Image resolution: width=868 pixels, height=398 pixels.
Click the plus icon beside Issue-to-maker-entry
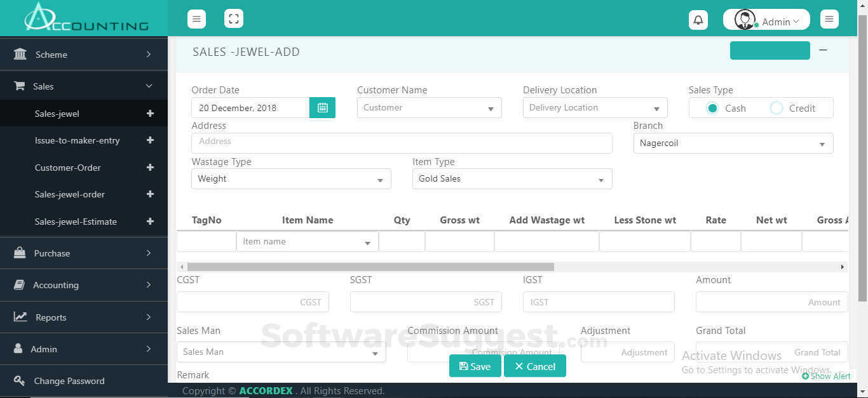point(150,140)
